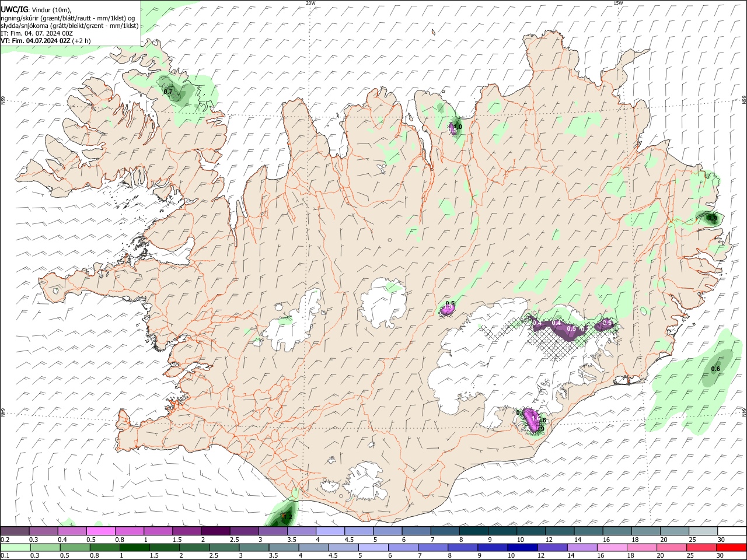
Task: Click the light pink 16 rain legend swatch
Action: tap(612, 547)
